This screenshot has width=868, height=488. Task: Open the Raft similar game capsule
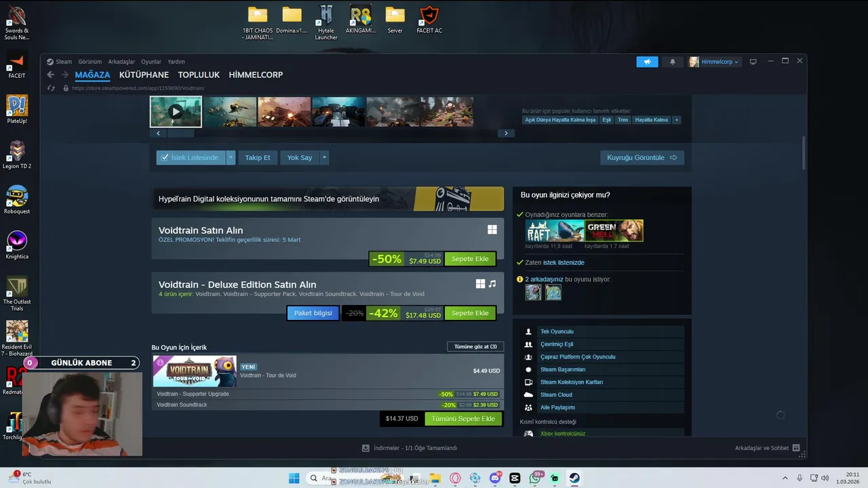[554, 230]
